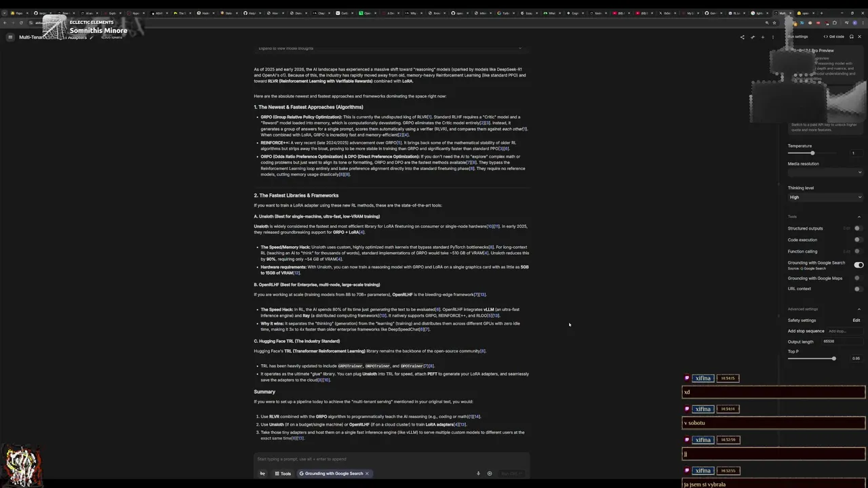The image size is (868, 488).
Task: Adjust the Top P slider handle
Action: 833,359
